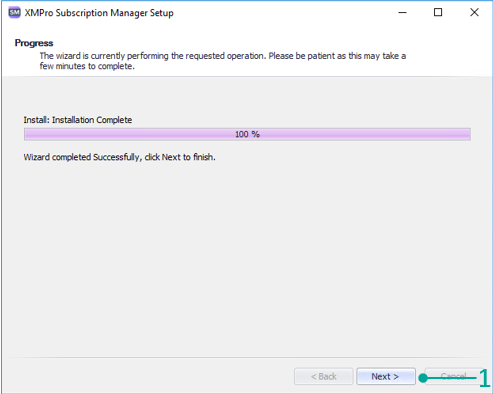
Task: Select the Install: Installation Complete status text
Action: 78,120
